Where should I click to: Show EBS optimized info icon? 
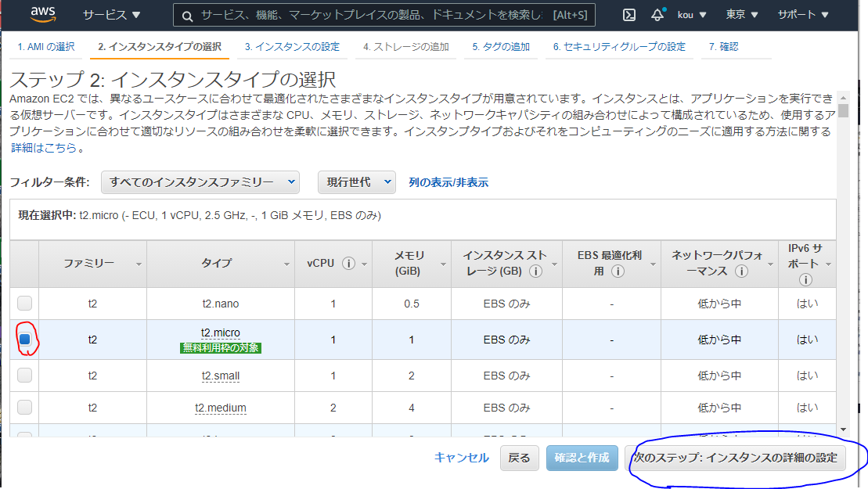(x=618, y=271)
